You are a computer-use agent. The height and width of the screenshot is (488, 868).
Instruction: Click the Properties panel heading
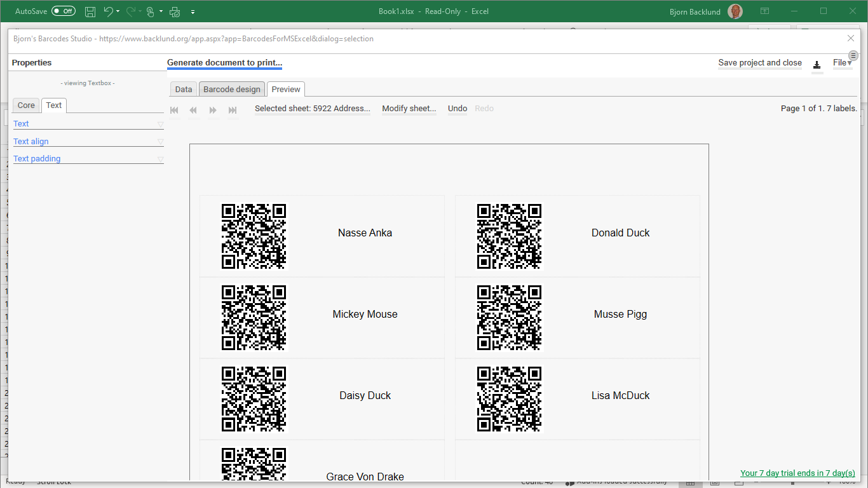(x=32, y=63)
